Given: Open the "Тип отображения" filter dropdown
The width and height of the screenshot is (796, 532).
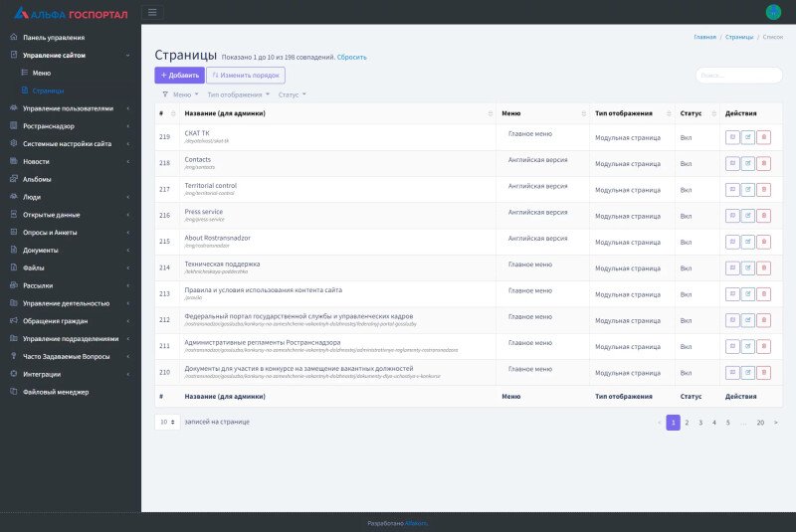Looking at the screenshot, I should click(238, 94).
